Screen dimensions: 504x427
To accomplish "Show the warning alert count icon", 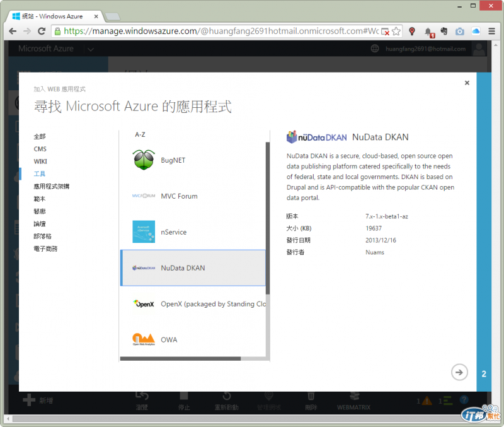I will (x=425, y=401).
